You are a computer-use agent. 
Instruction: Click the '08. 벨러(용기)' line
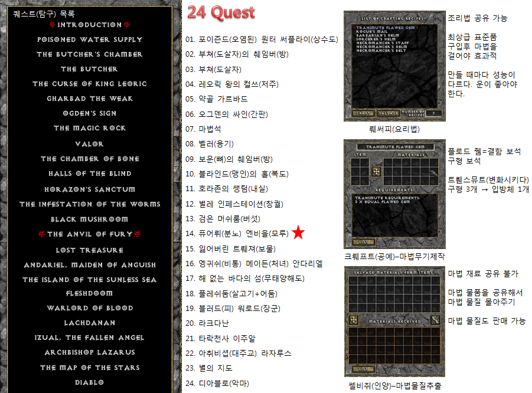(x=210, y=144)
